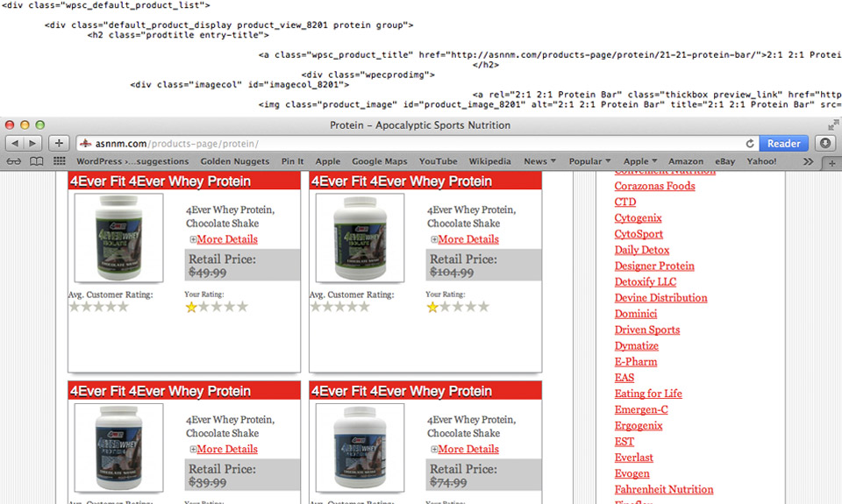Viewport: 842px width, 504px height.
Task: Open the Dymatize brand link
Action: point(637,345)
